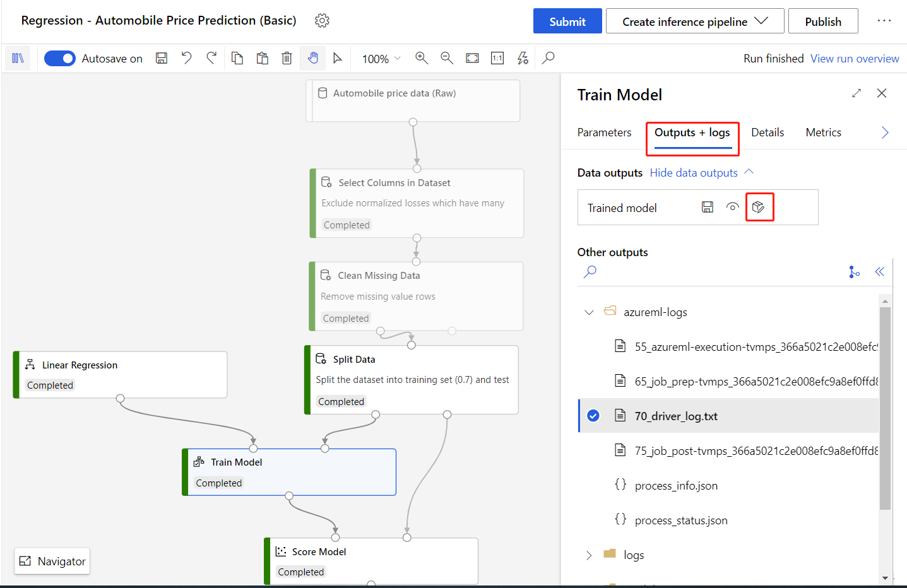Click the Submit button

pos(567,21)
